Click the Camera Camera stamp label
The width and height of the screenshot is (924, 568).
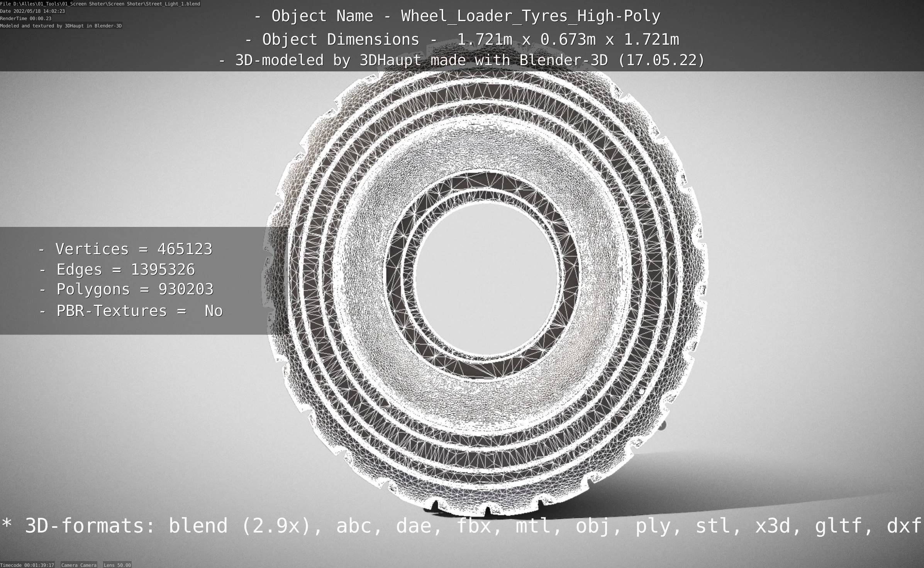[79, 565]
